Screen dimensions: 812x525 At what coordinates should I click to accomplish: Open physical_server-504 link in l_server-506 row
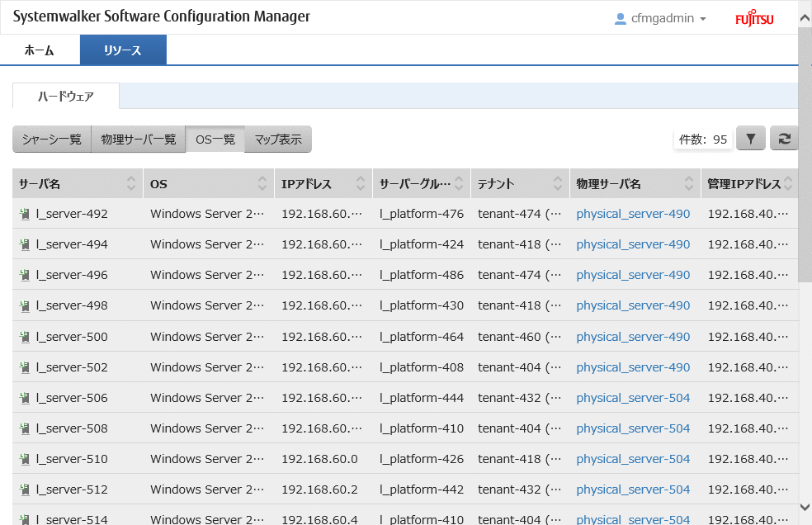pyautogui.click(x=633, y=398)
